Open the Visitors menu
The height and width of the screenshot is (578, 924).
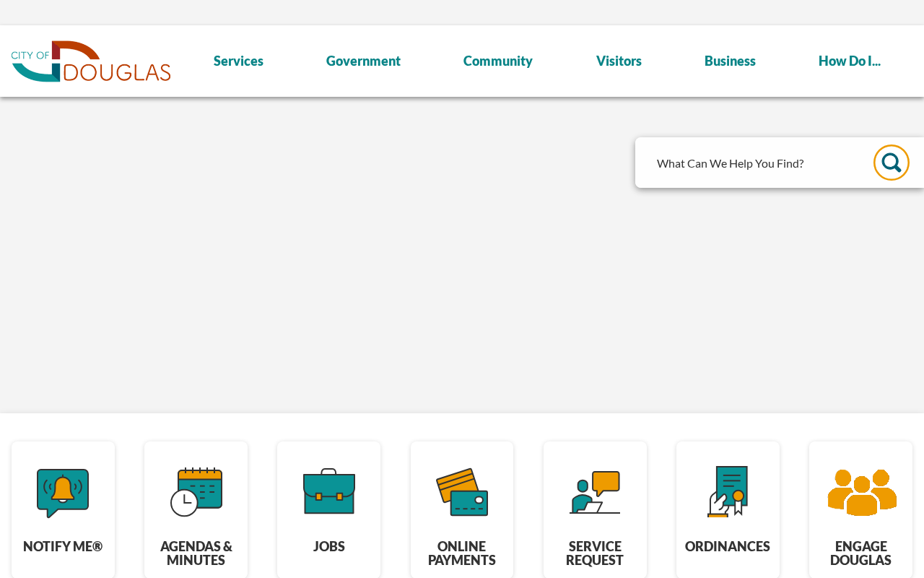(619, 61)
